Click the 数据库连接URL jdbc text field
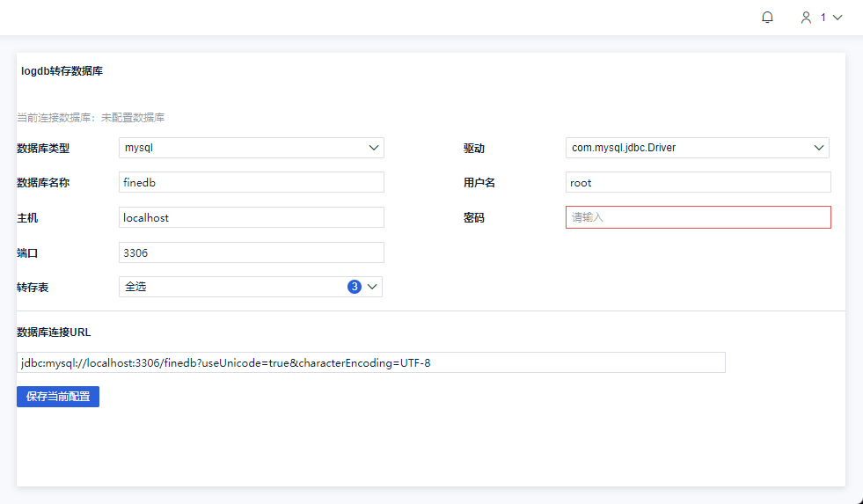This screenshot has width=863, height=504. [x=370, y=362]
